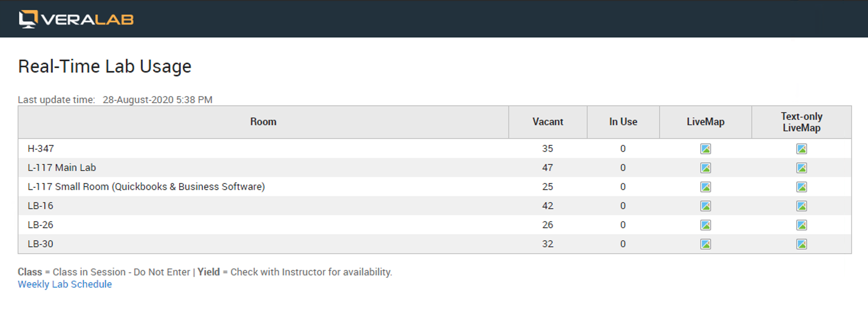Open LiveMap for room H-347
Viewport: 868px width, 315px height.
point(705,149)
